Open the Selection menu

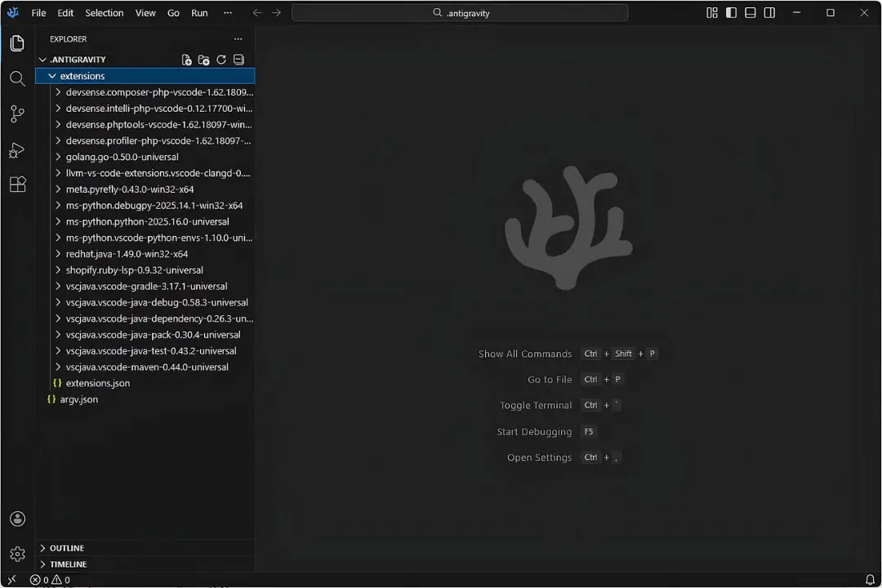[104, 12]
